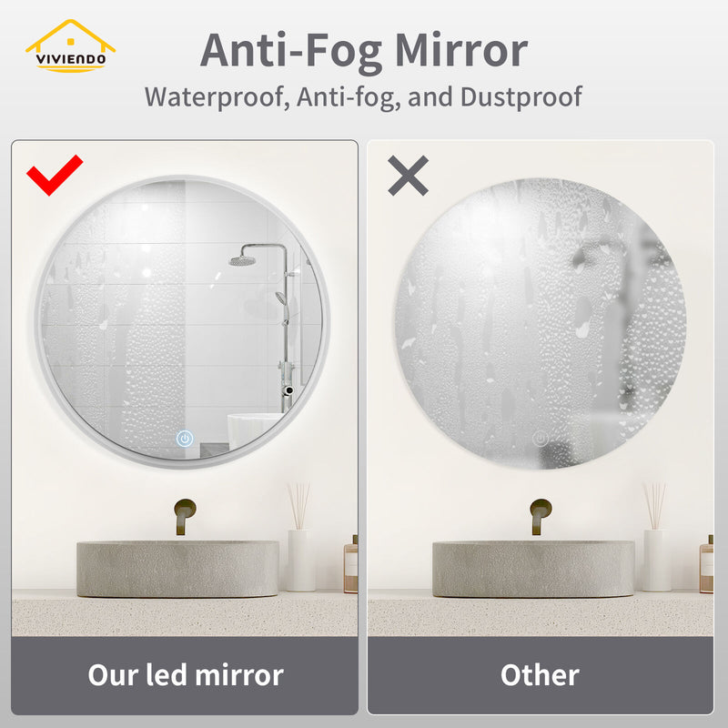Click the left bronze wall faucet

(185, 516)
